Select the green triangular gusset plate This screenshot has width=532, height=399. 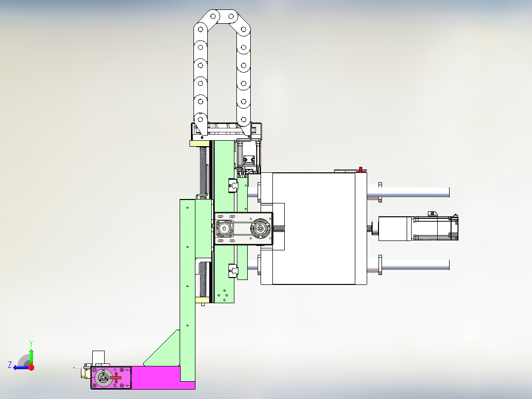click(166, 351)
